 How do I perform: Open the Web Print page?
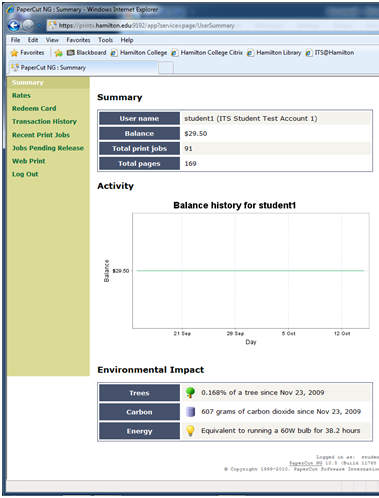pos(29,161)
